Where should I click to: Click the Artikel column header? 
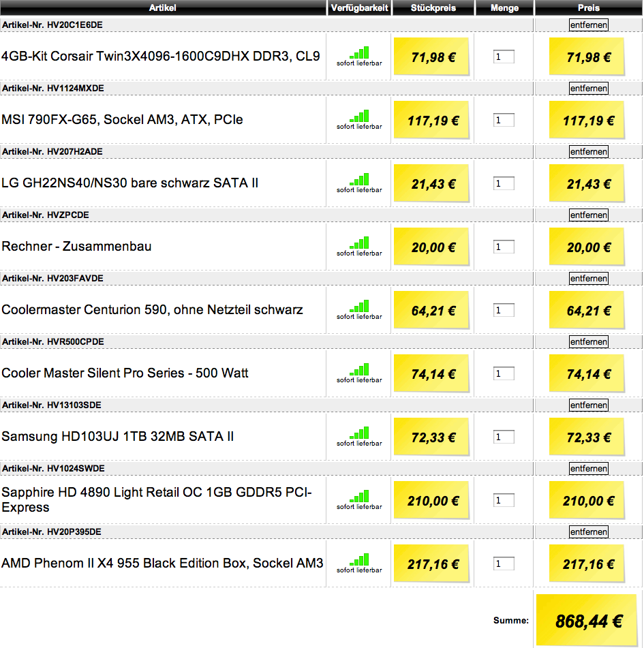coord(163,8)
